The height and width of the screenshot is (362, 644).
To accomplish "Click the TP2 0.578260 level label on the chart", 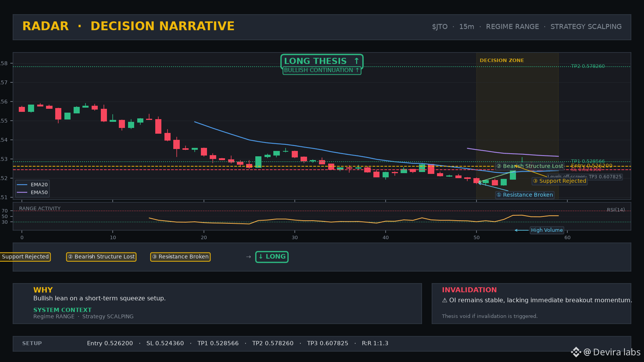I will point(588,66).
